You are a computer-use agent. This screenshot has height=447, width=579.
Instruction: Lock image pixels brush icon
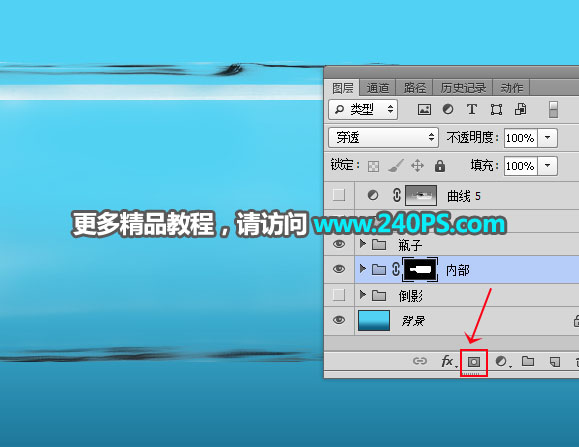pyautogui.click(x=395, y=166)
